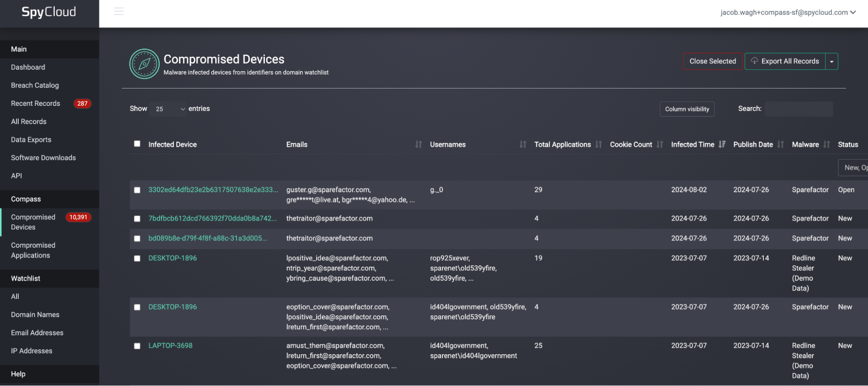Open API in sidebar

(17, 176)
